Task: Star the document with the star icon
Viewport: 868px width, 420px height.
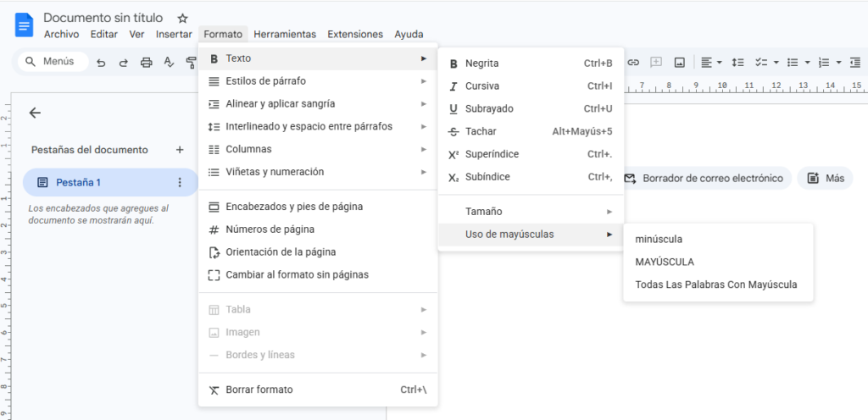Action: (183, 19)
